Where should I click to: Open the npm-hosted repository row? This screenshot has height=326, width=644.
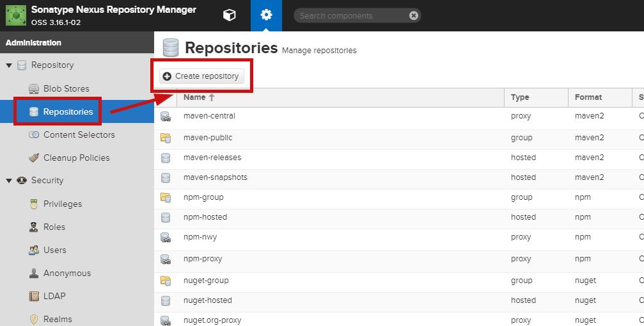[399, 218]
